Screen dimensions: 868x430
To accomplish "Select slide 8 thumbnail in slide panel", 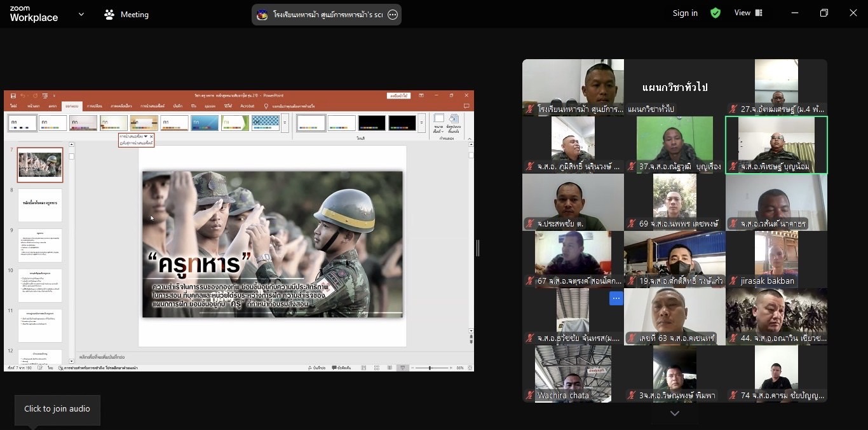I will coord(40,205).
